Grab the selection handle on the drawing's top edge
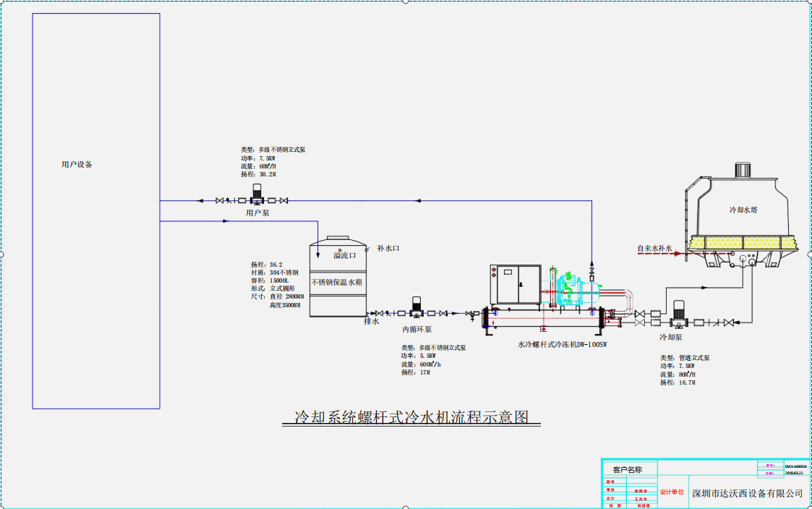The image size is (812, 509). coord(406,1)
